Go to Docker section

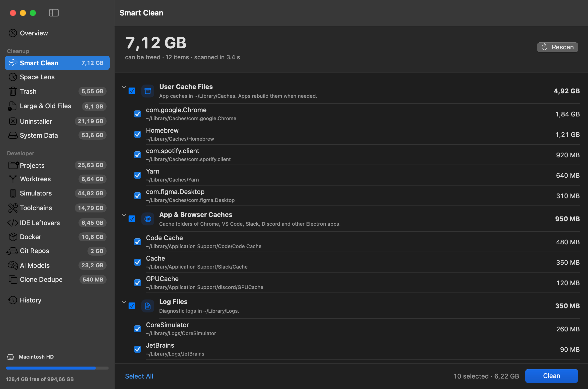pos(57,237)
